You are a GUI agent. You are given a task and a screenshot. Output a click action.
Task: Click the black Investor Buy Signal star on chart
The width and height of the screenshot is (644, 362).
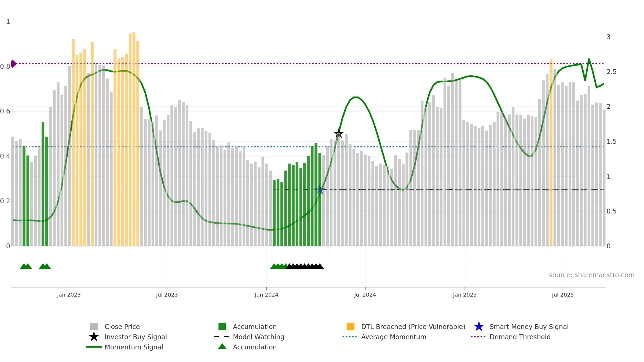click(x=339, y=133)
